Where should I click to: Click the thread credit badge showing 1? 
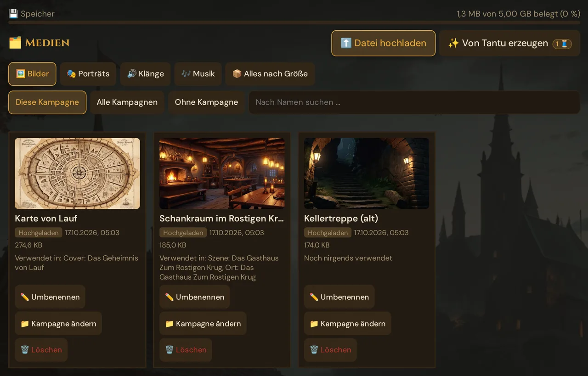[562, 44]
